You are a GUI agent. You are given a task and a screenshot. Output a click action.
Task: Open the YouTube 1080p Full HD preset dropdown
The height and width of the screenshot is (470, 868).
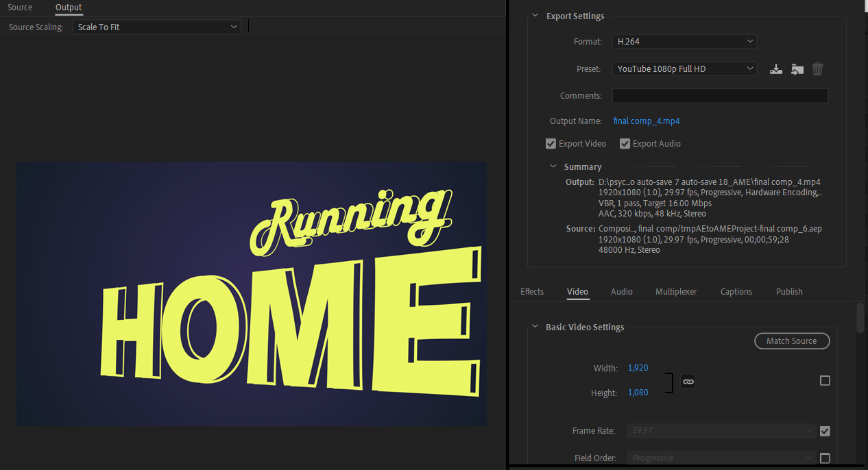tap(684, 69)
